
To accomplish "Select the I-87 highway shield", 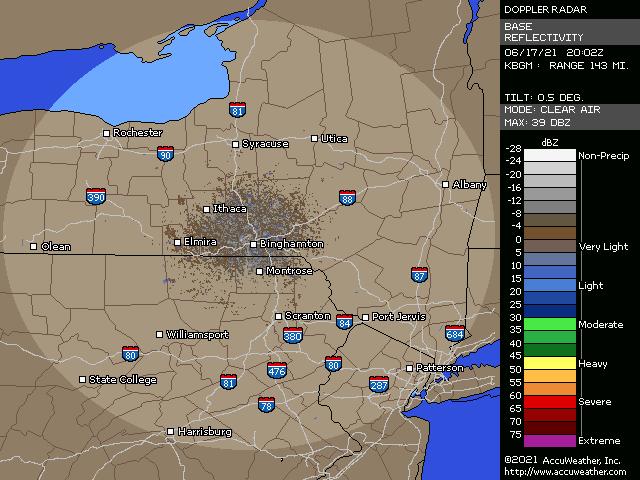I will (x=420, y=274).
